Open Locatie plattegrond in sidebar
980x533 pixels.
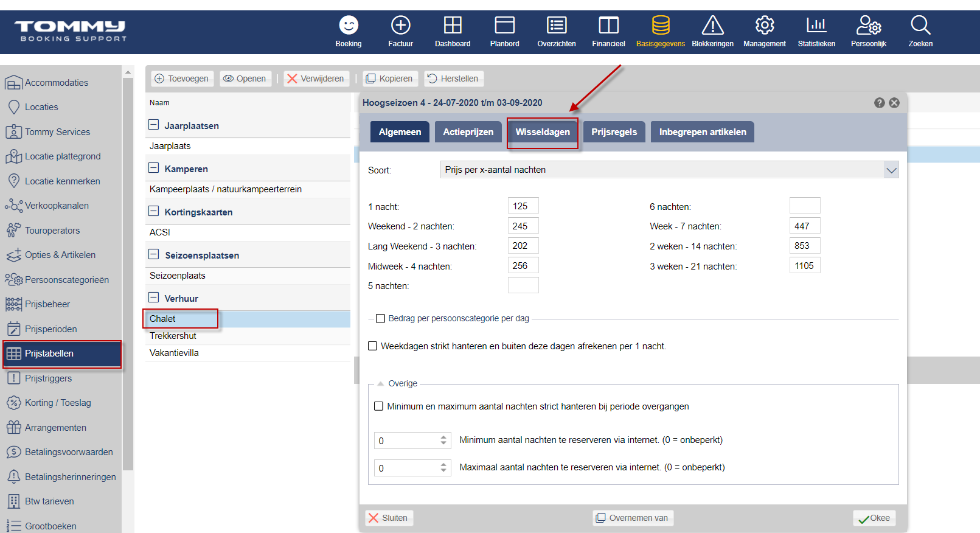(63, 156)
